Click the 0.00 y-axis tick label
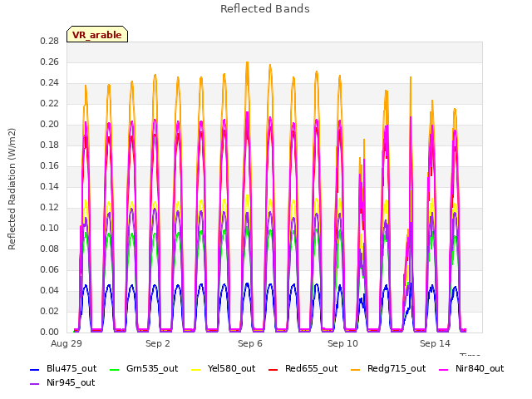532x399 pixels. point(50,332)
